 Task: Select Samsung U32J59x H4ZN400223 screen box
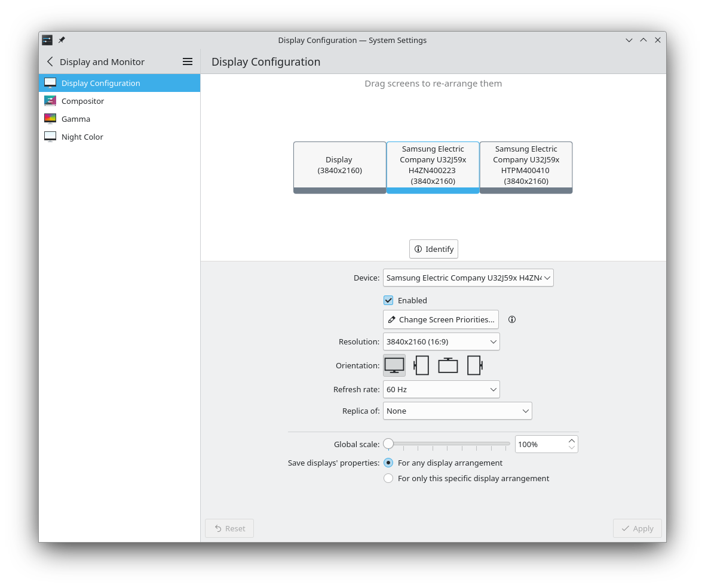coord(433,168)
